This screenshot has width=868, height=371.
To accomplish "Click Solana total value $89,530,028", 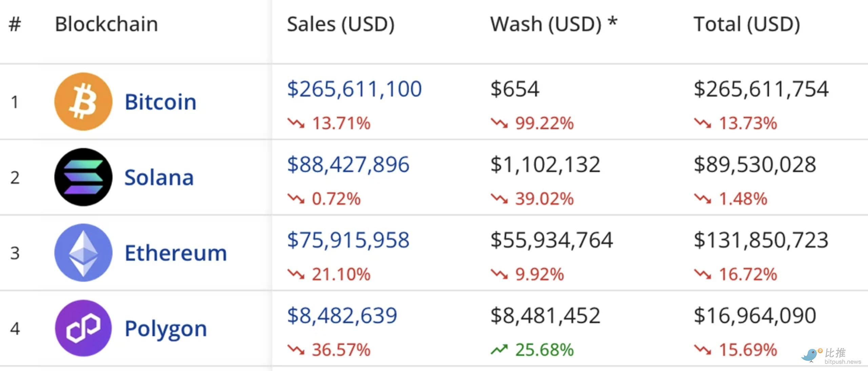I will click(x=755, y=165).
